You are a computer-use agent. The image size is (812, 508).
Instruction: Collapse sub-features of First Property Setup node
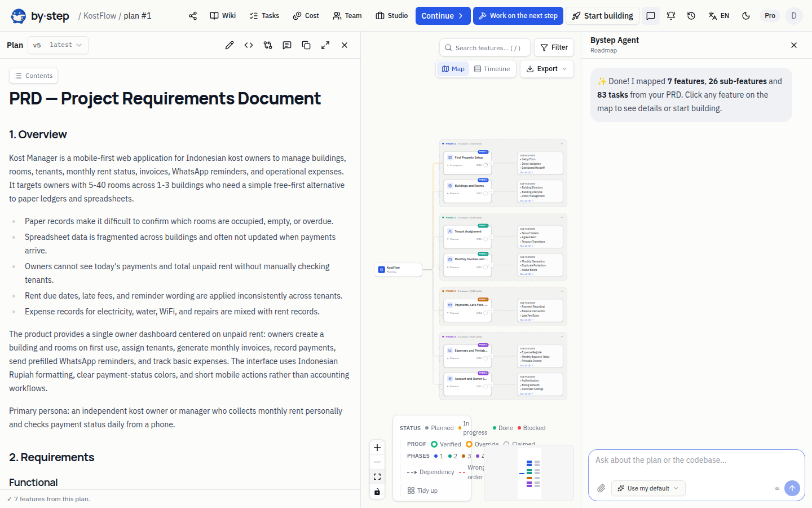pyautogui.click(x=491, y=163)
